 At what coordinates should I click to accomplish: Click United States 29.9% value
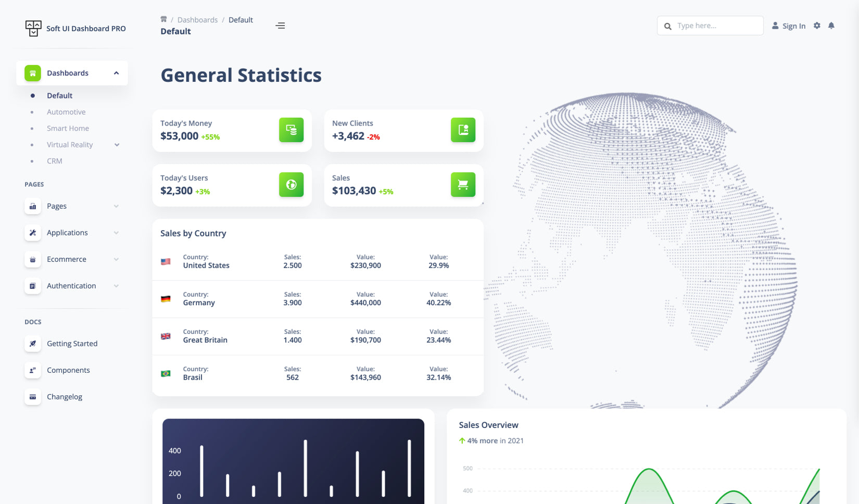[x=439, y=266]
